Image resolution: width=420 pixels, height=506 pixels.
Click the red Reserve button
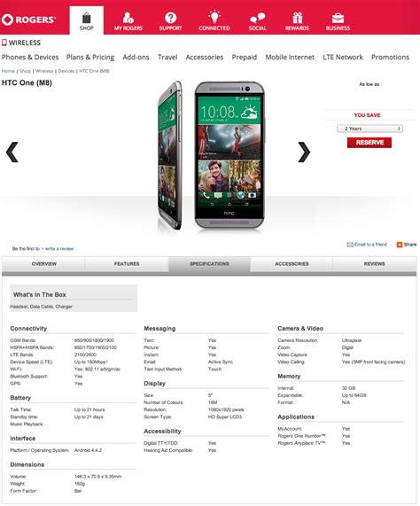[369, 143]
